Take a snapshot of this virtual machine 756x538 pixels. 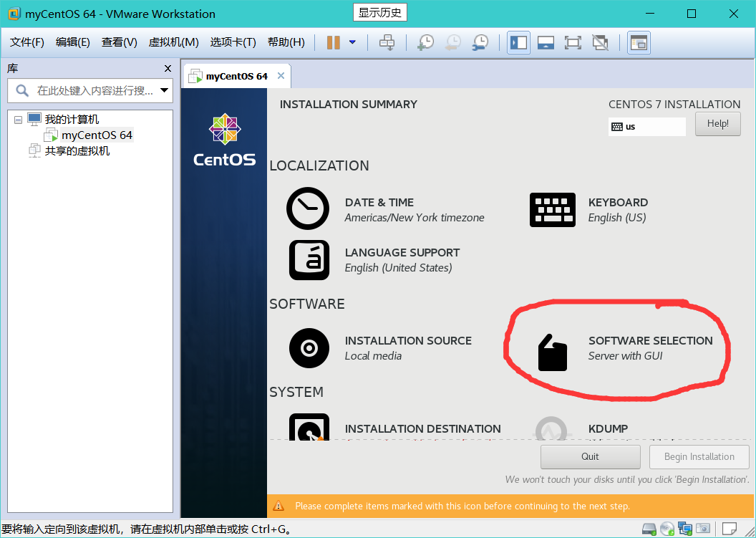tap(425, 42)
